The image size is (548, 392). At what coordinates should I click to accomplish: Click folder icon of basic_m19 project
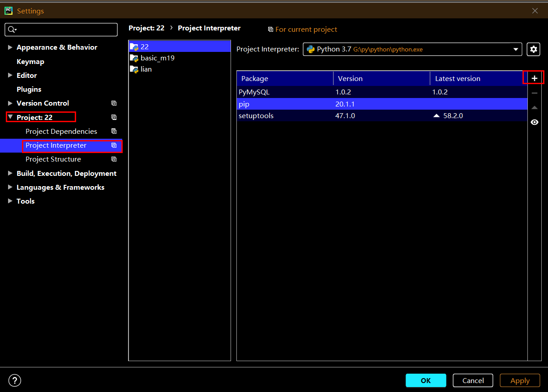pyautogui.click(x=134, y=58)
